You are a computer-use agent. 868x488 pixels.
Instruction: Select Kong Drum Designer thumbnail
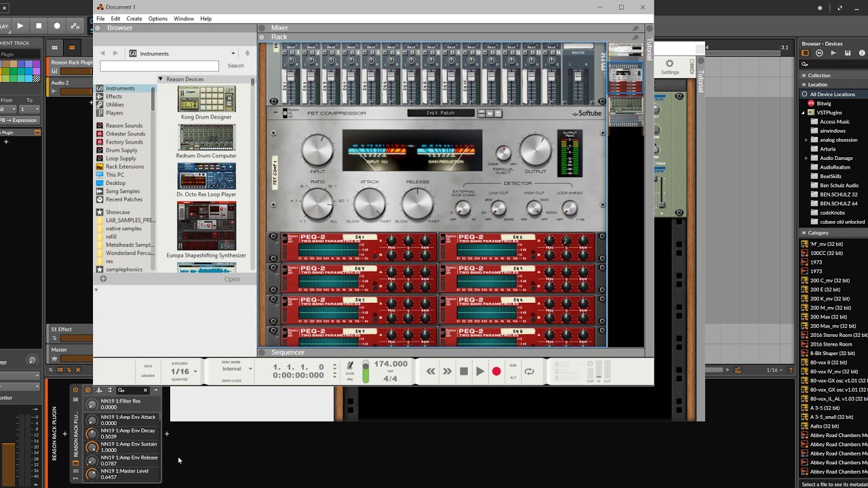pyautogui.click(x=206, y=99)
